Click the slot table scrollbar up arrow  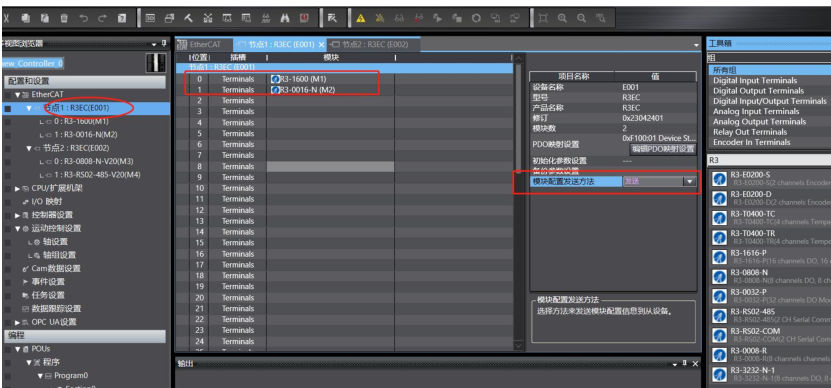tap(518, 58)
